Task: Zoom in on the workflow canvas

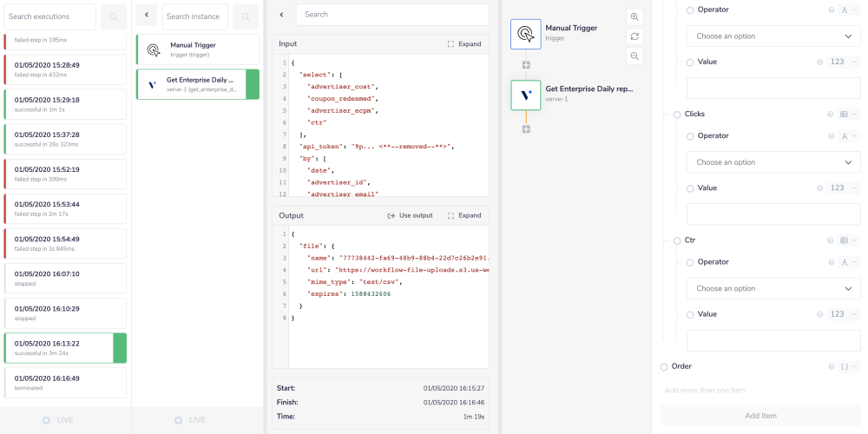Action: click(635, 16)
